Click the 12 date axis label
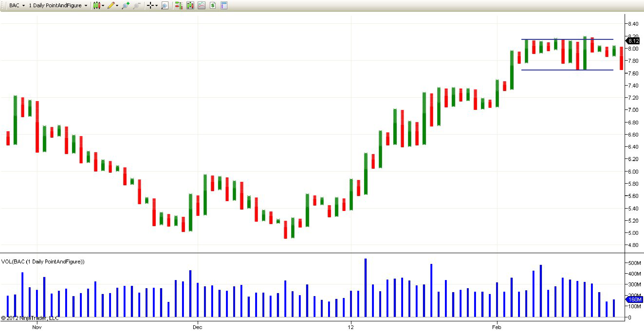The width and height of the screenshot is (644, 333). click(351, 327)
